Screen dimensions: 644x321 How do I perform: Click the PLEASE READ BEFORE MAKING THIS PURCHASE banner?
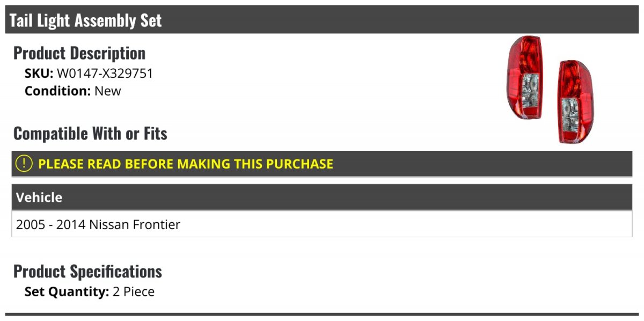(322, 164)
